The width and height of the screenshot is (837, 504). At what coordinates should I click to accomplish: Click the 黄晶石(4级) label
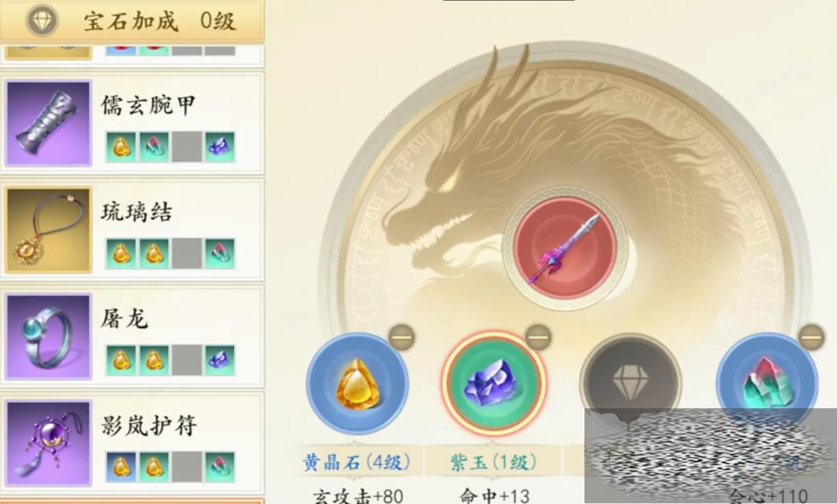[357, 462]
